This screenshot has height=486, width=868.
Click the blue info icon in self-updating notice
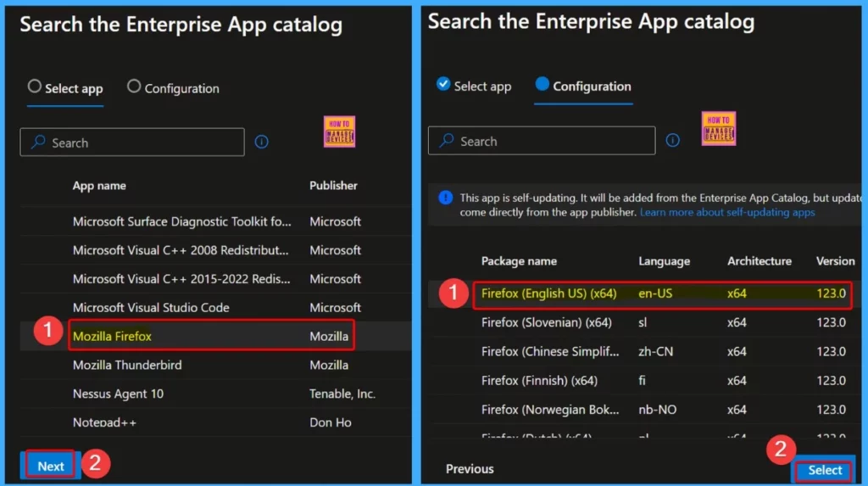pos(446,198)
